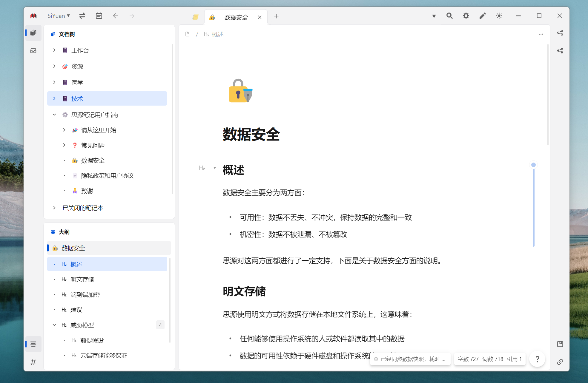Image resolution: width=588 pixels, height=383 pixels.
Task: Expand the 工作台 notebook
Action: (x=54, y=50)
